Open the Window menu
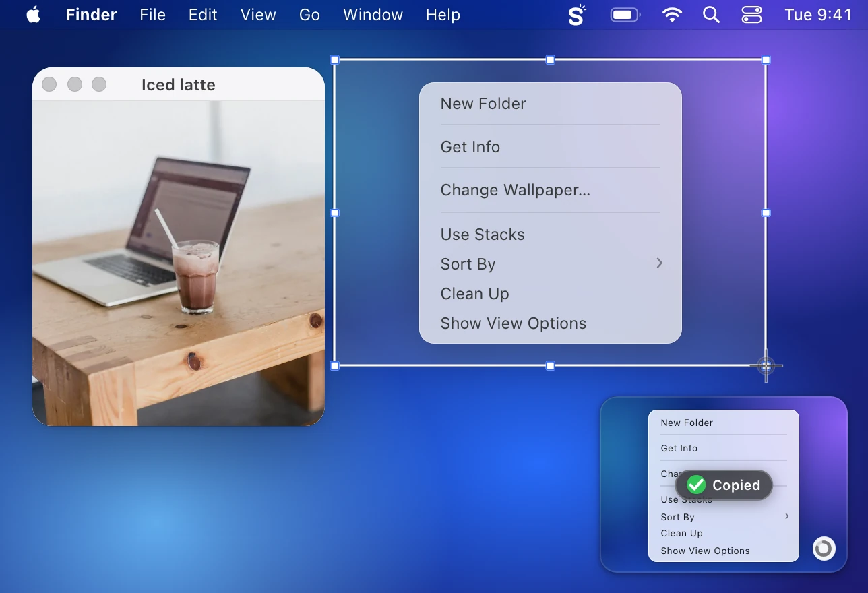 373,15
